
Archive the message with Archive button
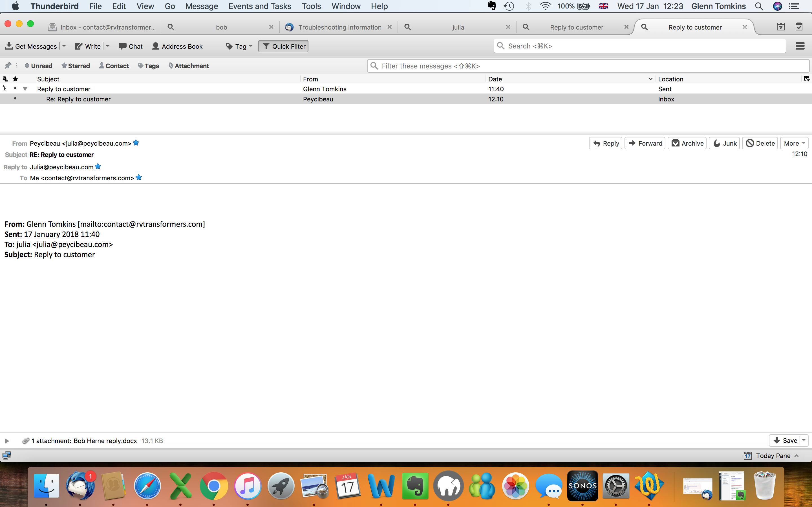687,143
